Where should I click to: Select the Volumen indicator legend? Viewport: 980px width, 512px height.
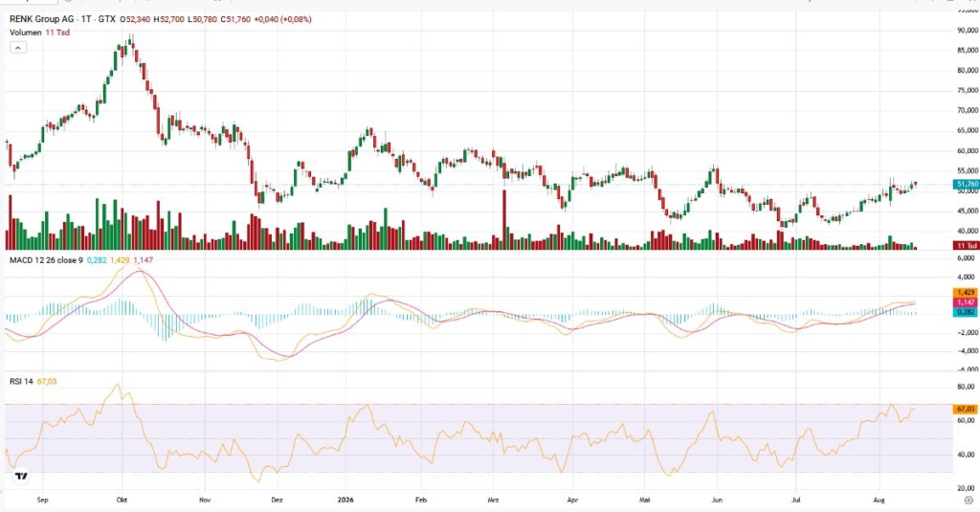tap(26, 33)
